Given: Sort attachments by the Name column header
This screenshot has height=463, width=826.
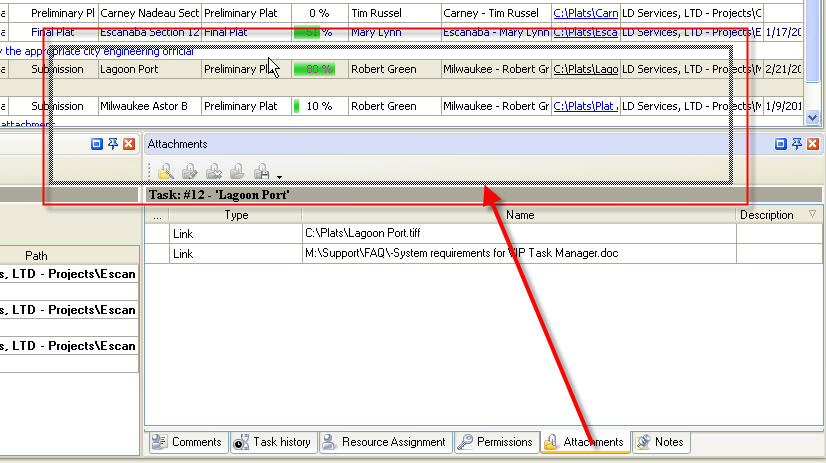Looking at the screenshot, I should 519,214.
